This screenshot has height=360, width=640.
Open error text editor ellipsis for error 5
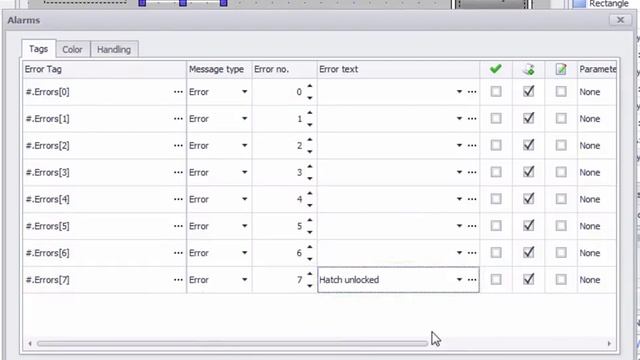click(x=472, y=226)
